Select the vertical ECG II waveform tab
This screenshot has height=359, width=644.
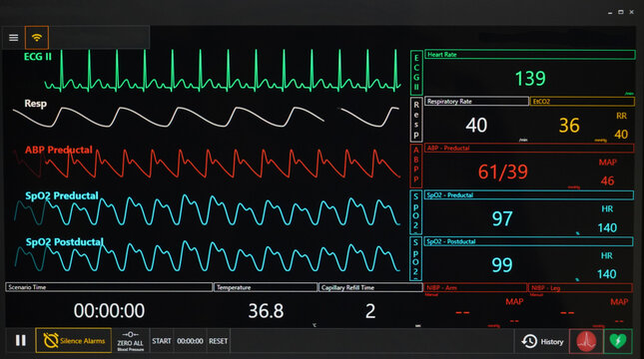click(416, 73)
